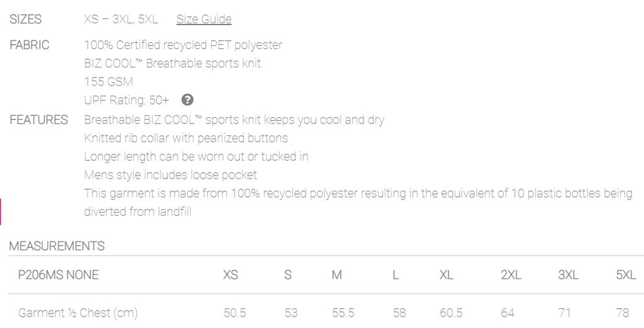Click the 55.5 chest measurement cell
The width and height of the screenshot is (644, 328).
click(x=343, y=313)
